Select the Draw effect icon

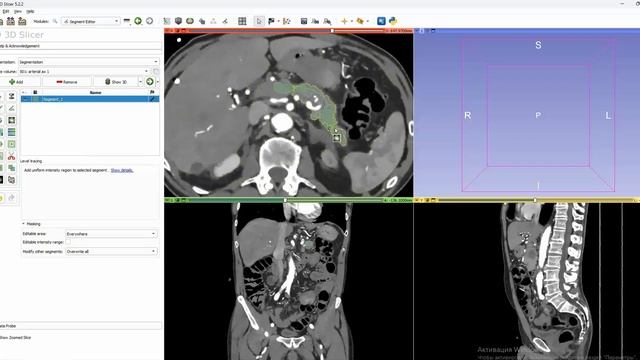pyautogui.click(x=11, y=108)
